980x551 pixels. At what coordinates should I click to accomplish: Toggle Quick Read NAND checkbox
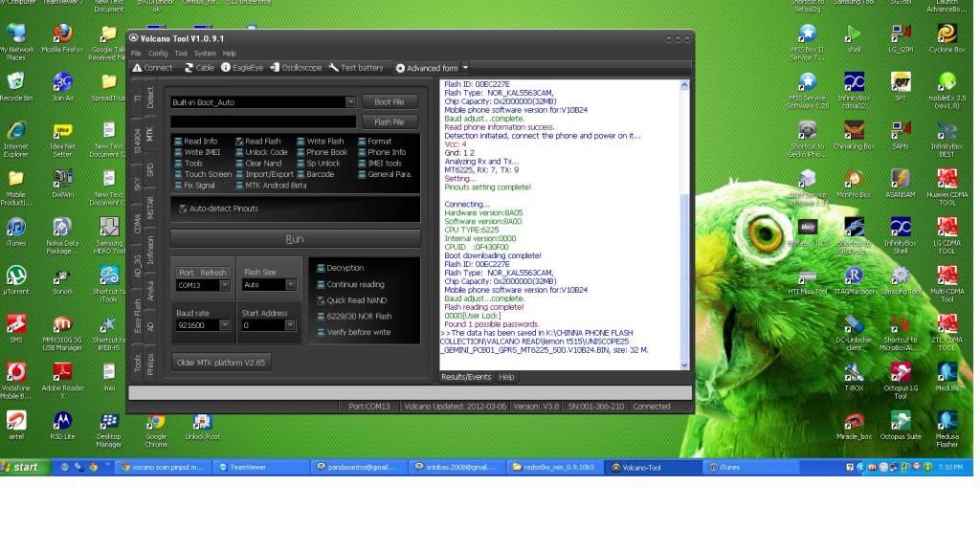tap(321, 300)
